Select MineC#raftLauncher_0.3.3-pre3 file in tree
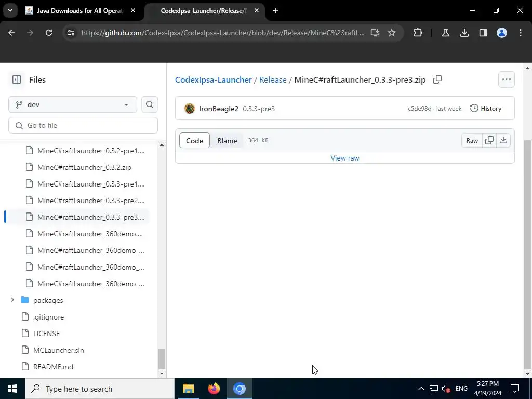The image size is (532, 399). click(91, 217)
